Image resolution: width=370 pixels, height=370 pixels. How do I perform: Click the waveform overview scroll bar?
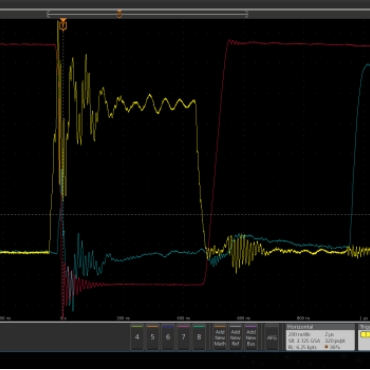click(147, 14)
